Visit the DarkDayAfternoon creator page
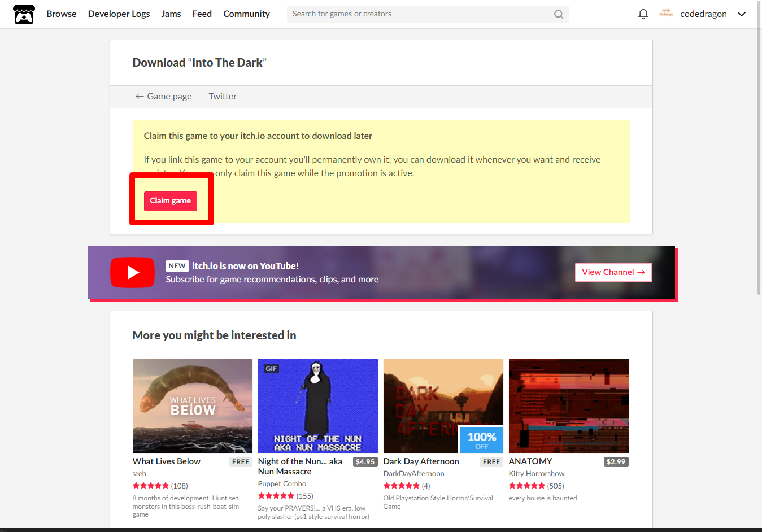The width and height of the screenshot is (762, 532). tap(414, 474)
